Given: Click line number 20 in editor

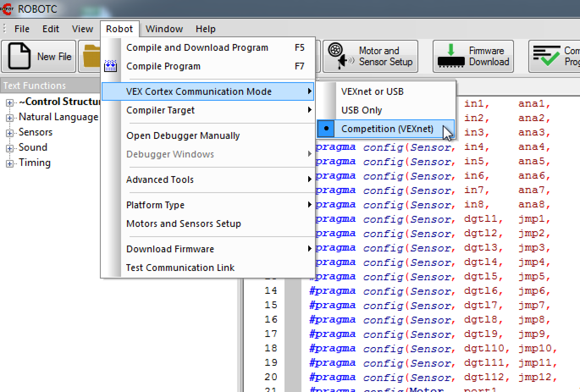Looking at the screenshot, I should (x=271, y=377).
